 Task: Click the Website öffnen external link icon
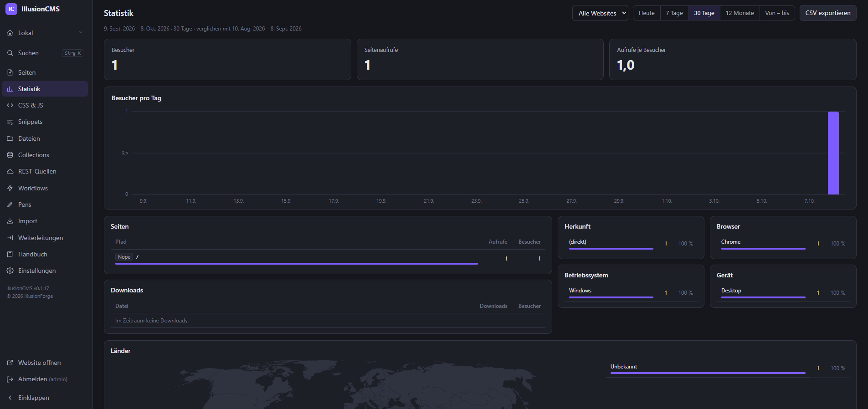tap(10, 363)
